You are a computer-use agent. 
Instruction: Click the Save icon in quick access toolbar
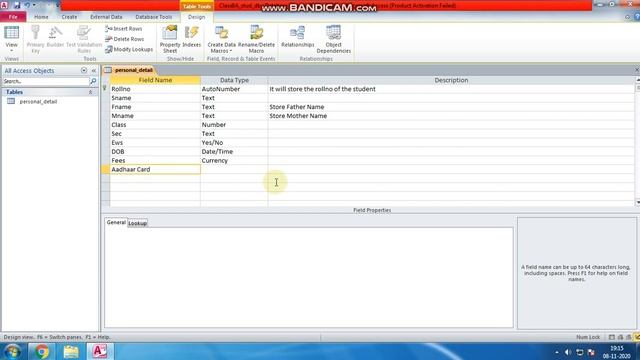(17, 5)
